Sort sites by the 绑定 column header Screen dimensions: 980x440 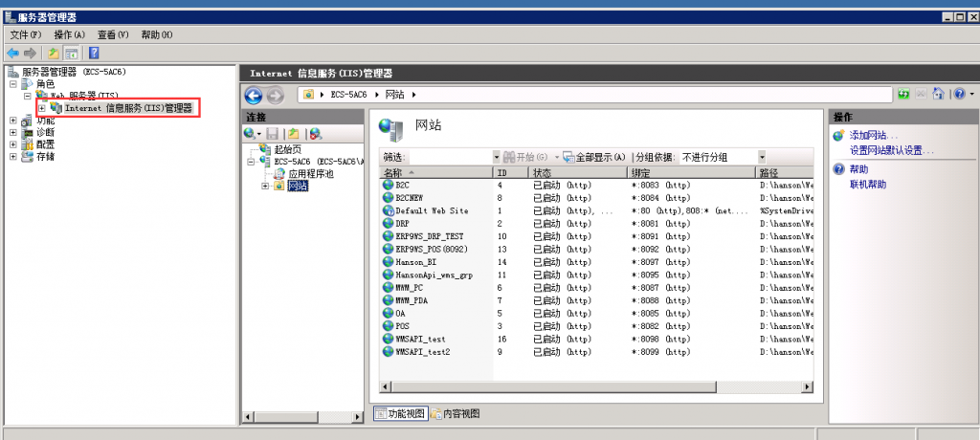tap(691, 172)
